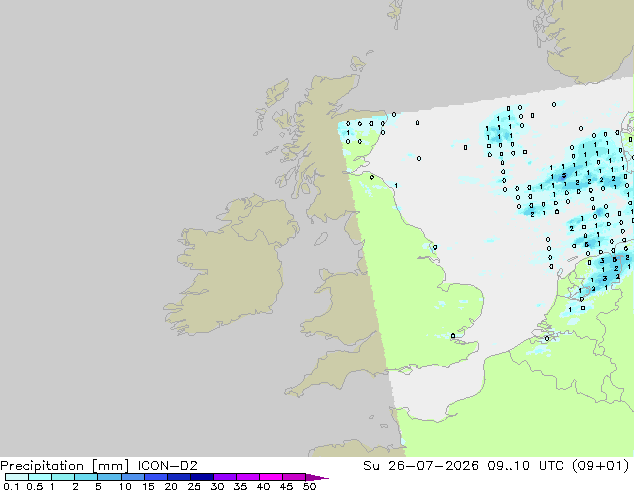The width and height of the screenshot is (634, 490).
Task: Click the 2–5 mm legend swatch
Action: (x=86, y=477)
